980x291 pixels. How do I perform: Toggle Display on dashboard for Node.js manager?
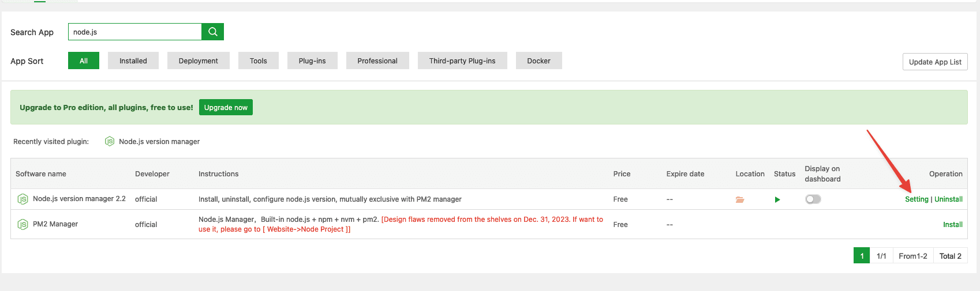pos(813,199)
